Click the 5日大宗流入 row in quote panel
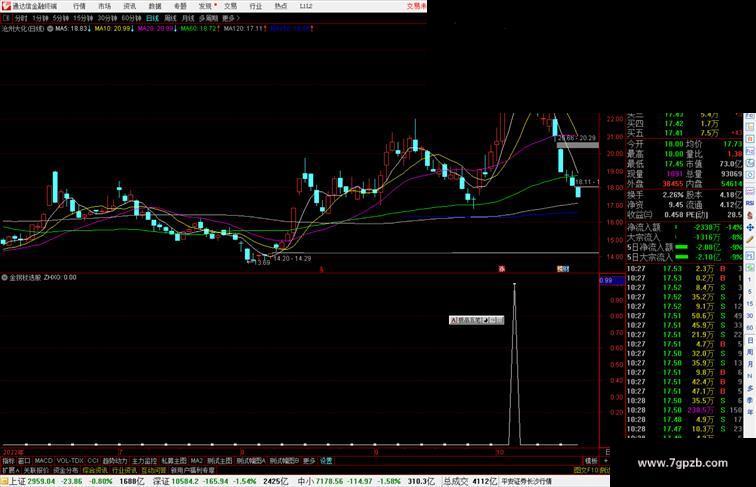The image size is (756, 487). tap(685, 257)
